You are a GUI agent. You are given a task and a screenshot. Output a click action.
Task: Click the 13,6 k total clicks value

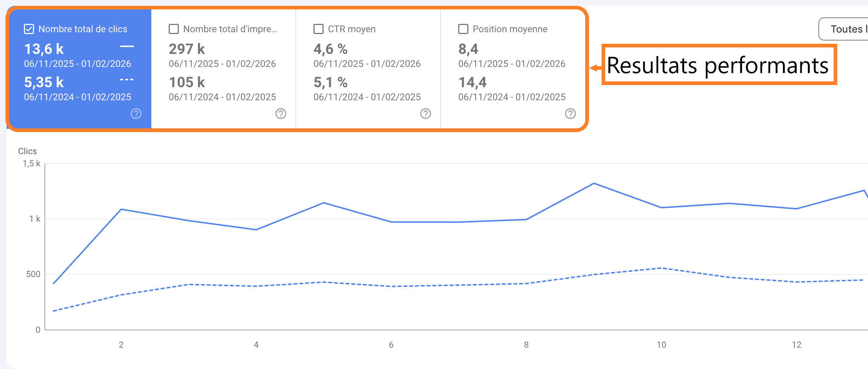point(44,49)
